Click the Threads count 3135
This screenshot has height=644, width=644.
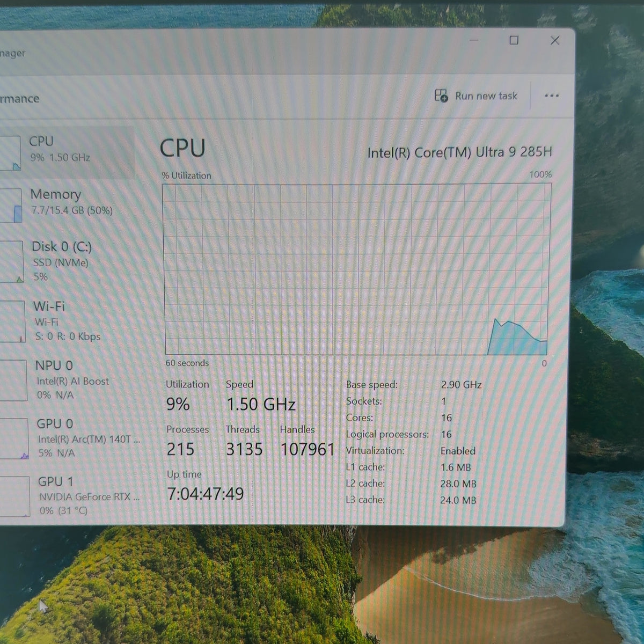[x=244, y=449]
